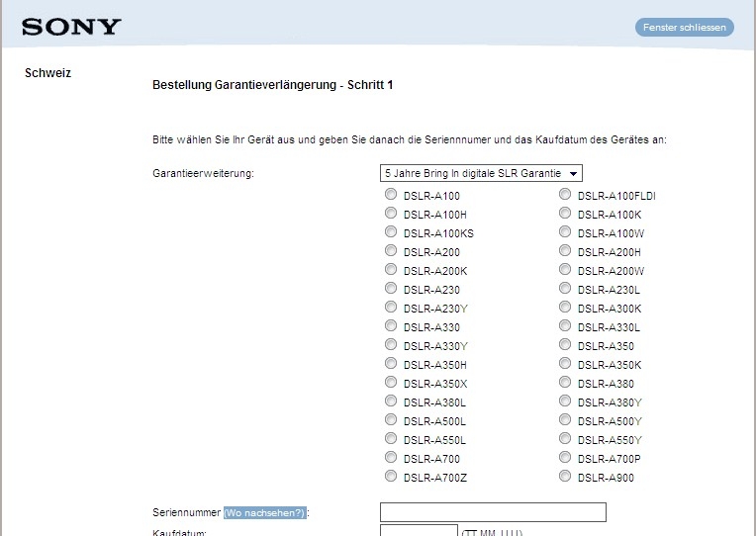Select the DSLR-A200W radio button
The width and height of the screenshot is (756, 536).
(565, 269)
